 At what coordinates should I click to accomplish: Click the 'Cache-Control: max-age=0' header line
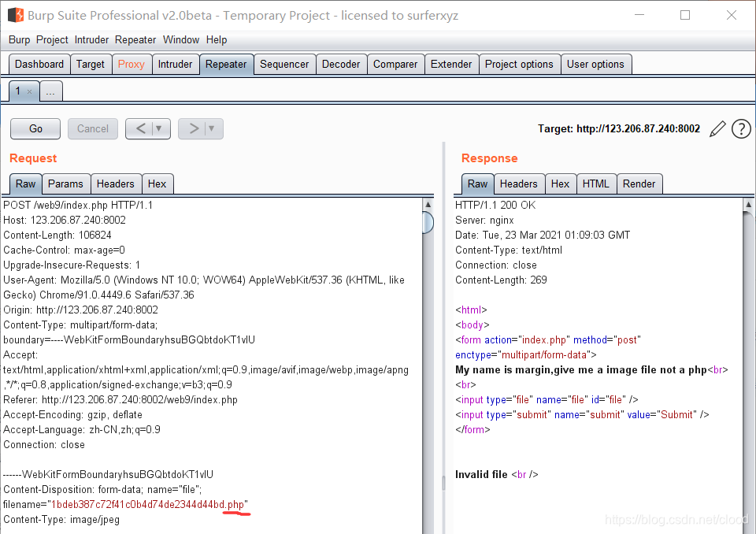64,250
